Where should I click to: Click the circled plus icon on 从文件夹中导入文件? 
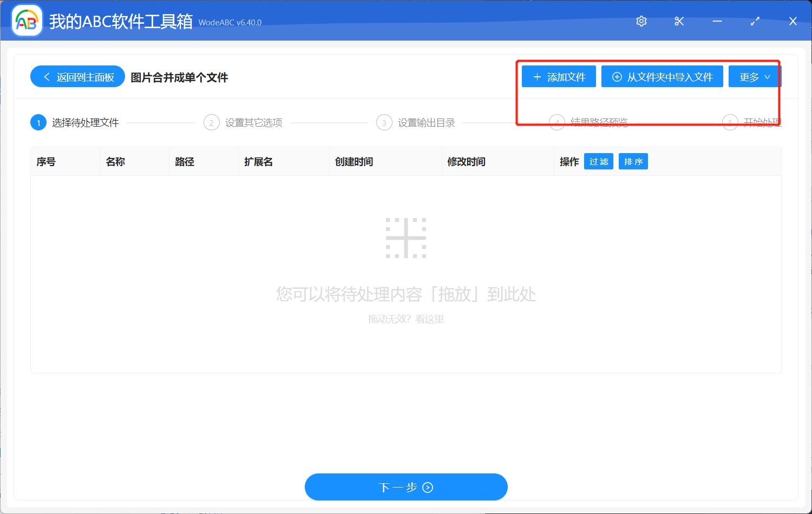617,76
